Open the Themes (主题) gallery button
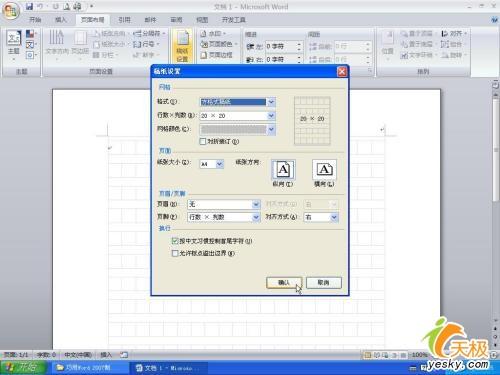Viewport: 500px width, 375px height. [14, 45]
